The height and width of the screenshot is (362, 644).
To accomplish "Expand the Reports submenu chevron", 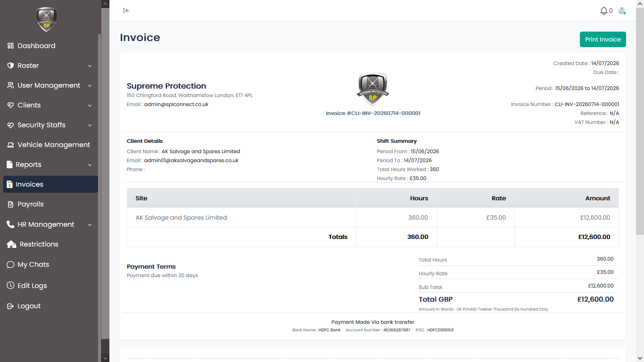I will click(x=90, y=165).
